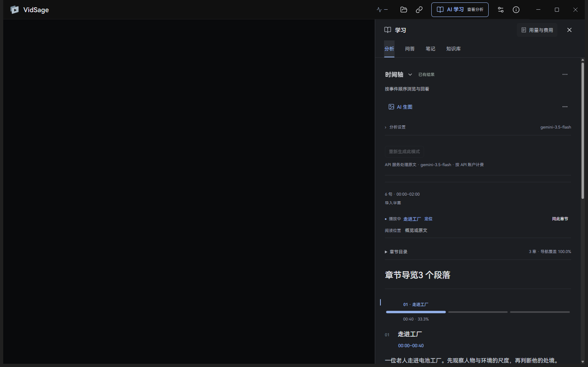
Task: Close the 学习 panel with the X
Action: point(569,30)
